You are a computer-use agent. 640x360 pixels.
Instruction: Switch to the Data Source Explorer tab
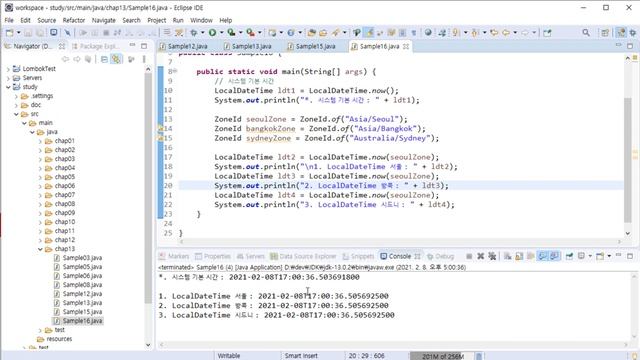303,256
